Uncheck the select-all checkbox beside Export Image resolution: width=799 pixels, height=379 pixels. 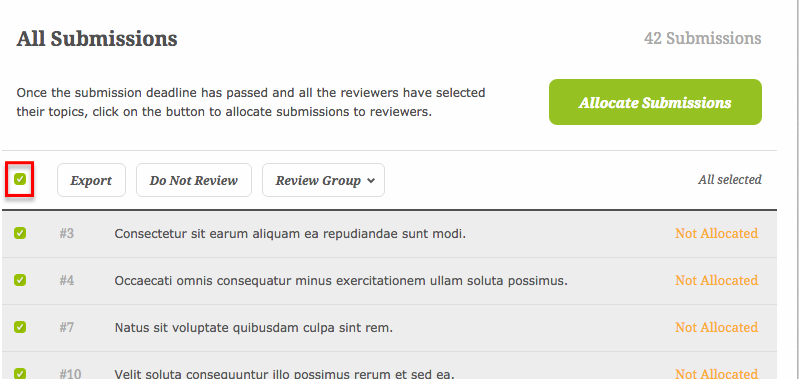(x=20, y=179)
